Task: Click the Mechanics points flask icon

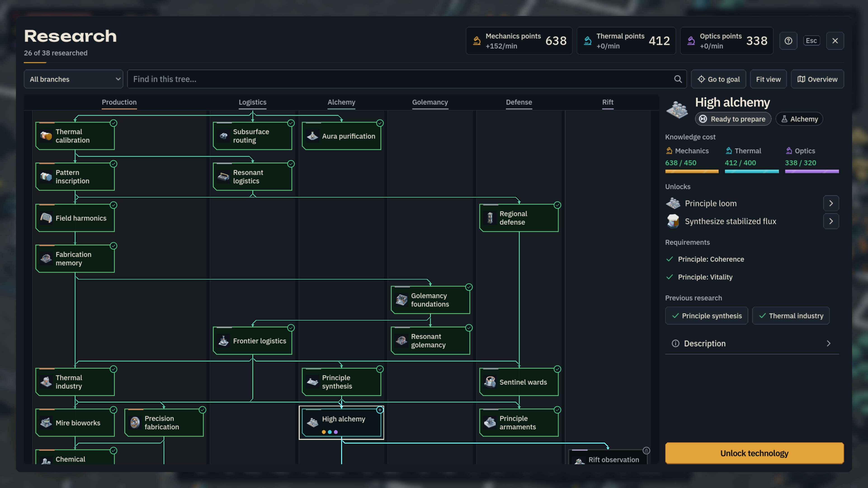Action: click(477, 41)
